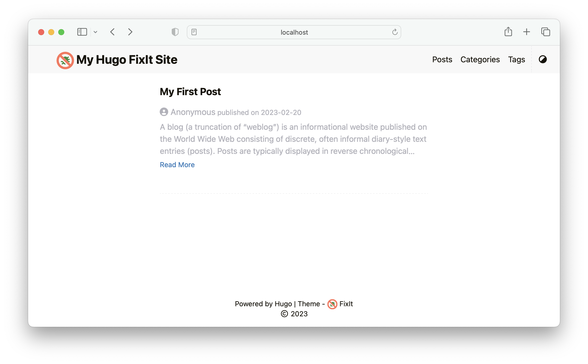588x364 pixels.
Task: Click the FixIt logo icon in the footer
Action: tap(332, 304)
